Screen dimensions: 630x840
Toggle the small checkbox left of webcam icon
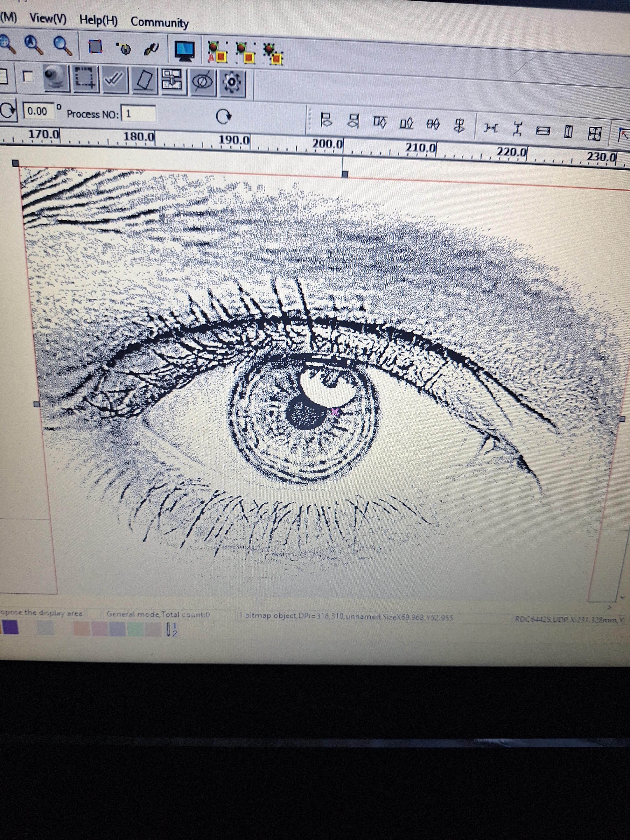[x=28, y=77]
